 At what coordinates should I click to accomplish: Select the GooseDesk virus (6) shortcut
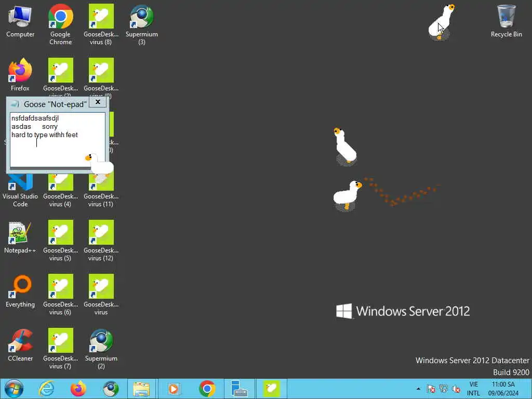pos(60,295)
